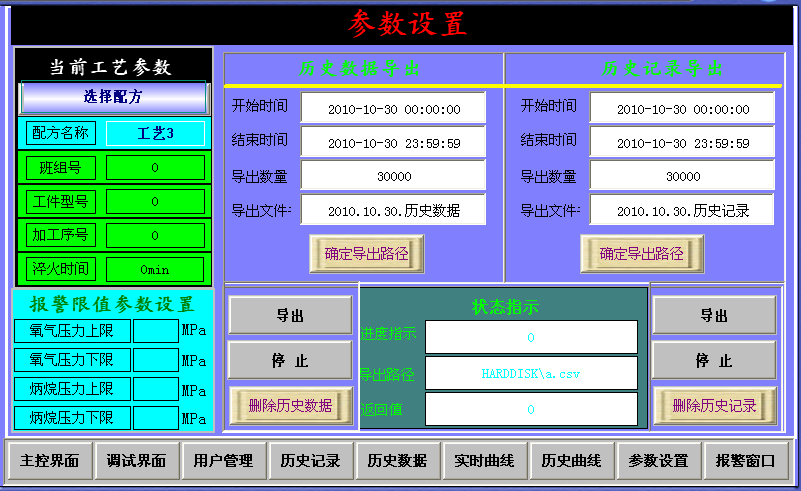Open the 调试界面 screen
This screenshot has width=801, height=491.
(136, 461)
